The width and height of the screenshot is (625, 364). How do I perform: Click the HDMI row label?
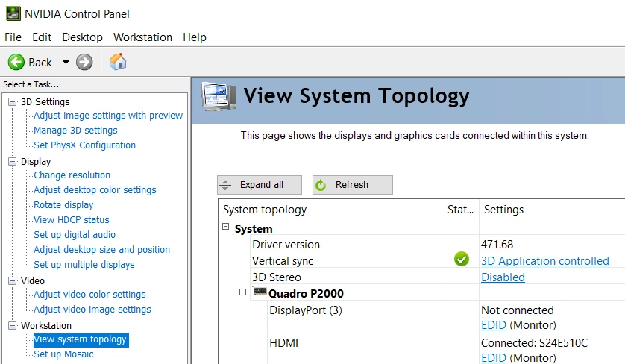[284, 343]
